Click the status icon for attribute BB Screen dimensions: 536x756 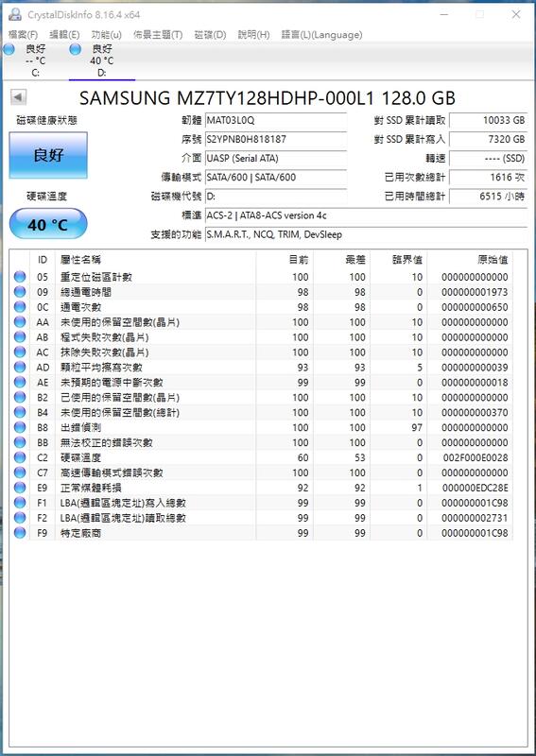click(x=20, y=442)
